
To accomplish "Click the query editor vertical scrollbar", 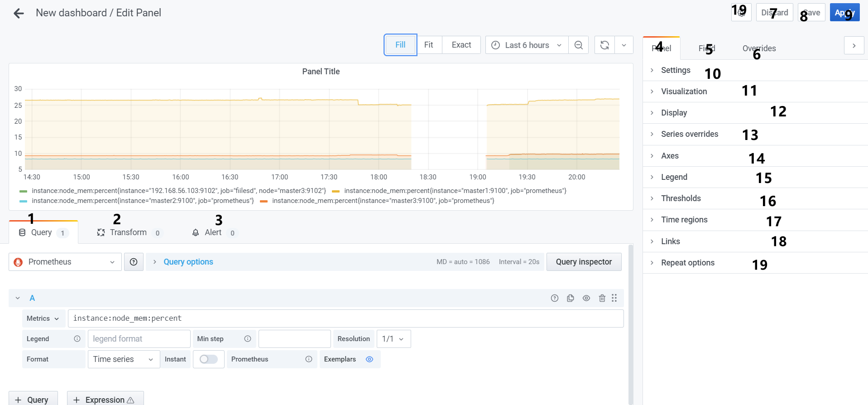I will pos(631,324).
